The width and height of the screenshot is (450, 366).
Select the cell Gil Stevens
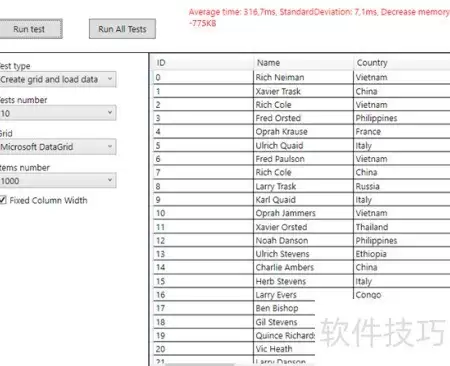[x=284, y=322]
